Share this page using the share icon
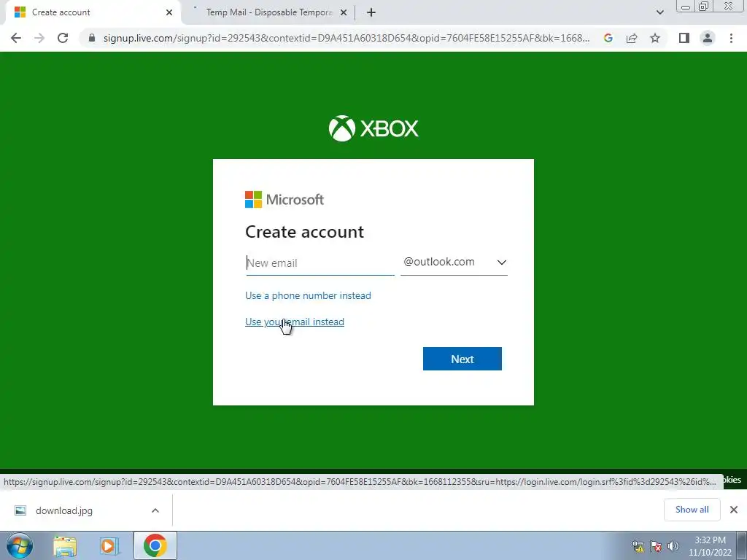 pos(632,38)
